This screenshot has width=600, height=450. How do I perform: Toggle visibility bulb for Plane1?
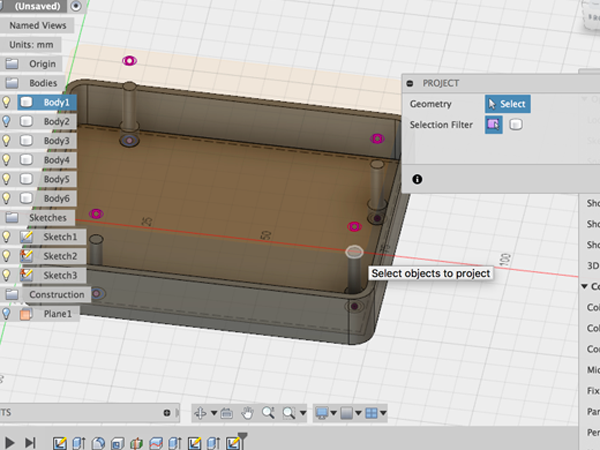click(x=7, y=314)
